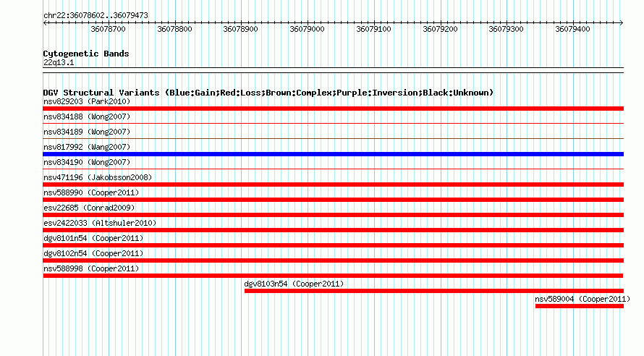This screenshot has height=356, width=644.
Task: Click the nsv834189 (Wong2007) label
Action: pos(87,132)
